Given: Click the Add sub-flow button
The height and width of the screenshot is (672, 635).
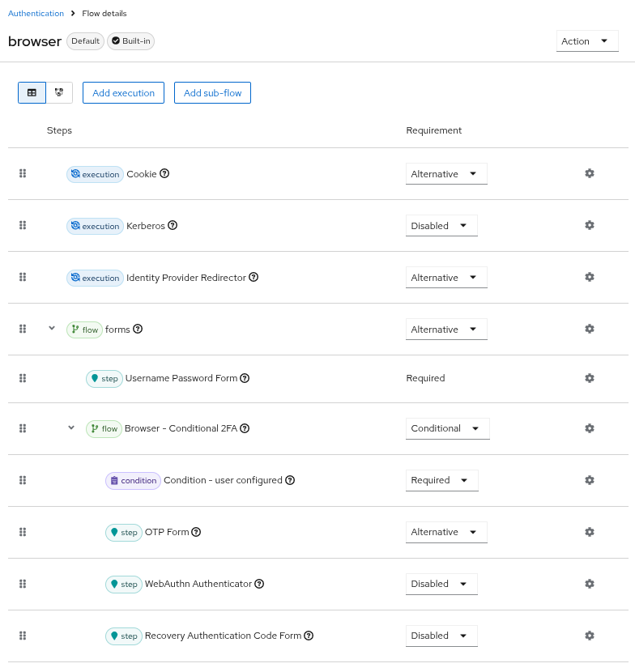Looking at the screenshot, I should tap(212, 92).
